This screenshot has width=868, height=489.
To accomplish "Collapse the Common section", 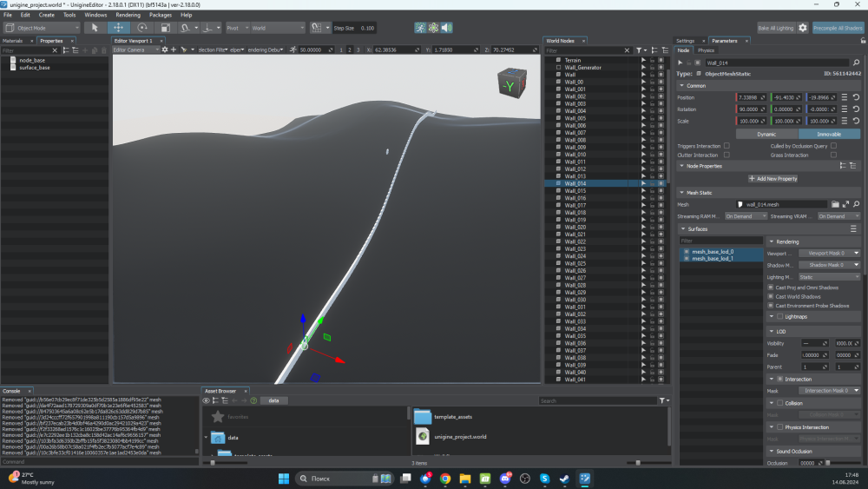I will click(681, 86).
